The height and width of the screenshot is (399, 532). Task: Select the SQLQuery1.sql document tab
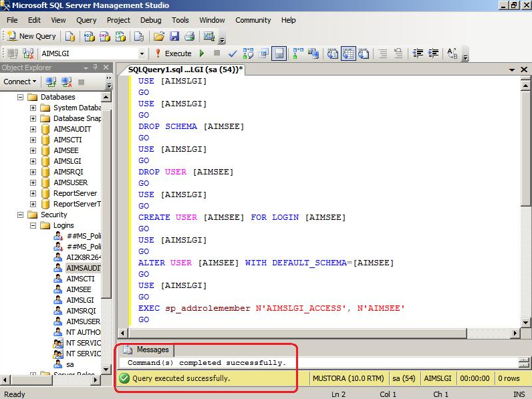point(185,70)
